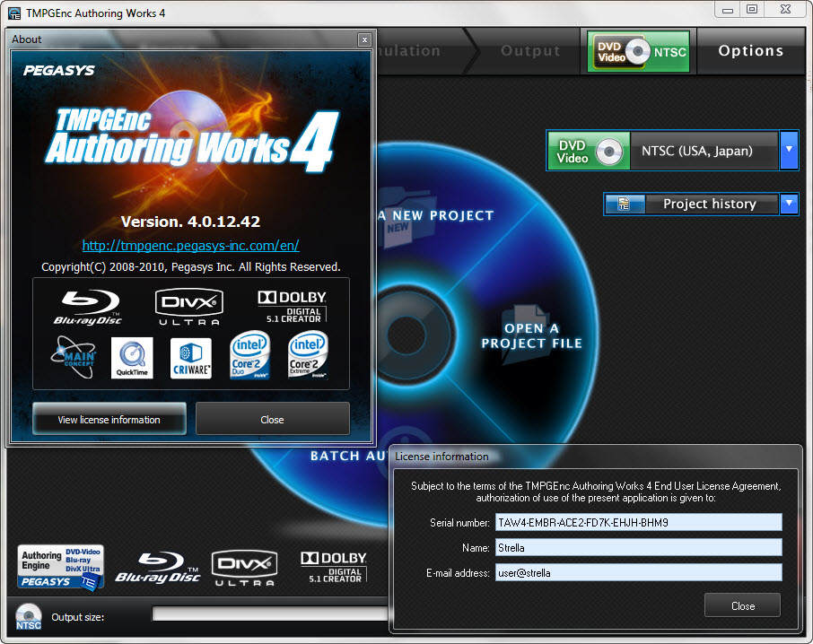Click the "License information" dialog title
The image size is (813, 644).
[441, 457]
